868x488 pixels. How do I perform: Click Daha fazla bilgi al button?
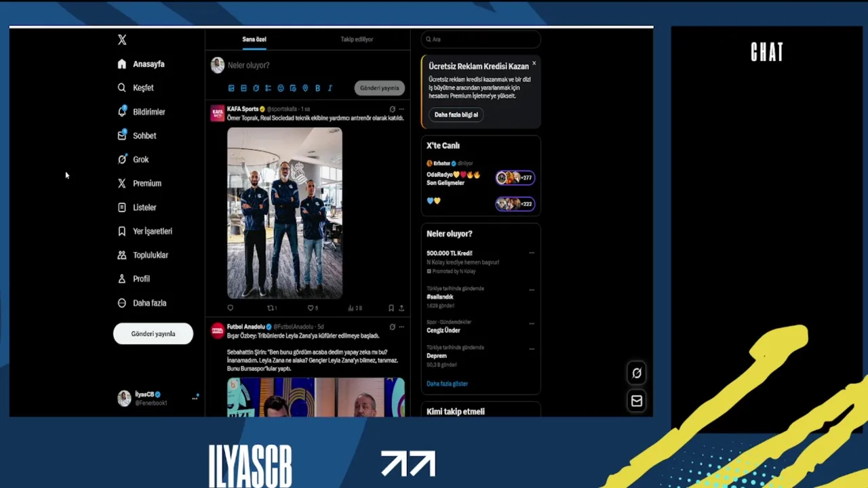(x=456, y=115)
